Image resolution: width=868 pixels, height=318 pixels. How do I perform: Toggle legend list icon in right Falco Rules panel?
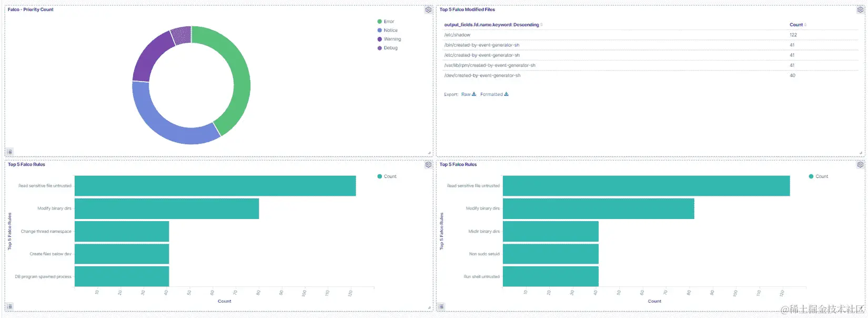(441, 306)
